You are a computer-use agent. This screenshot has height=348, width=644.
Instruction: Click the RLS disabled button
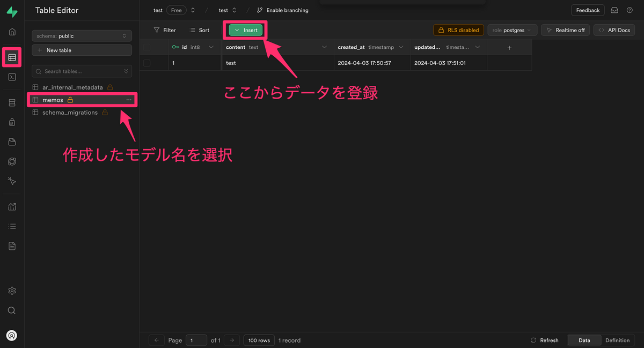pyautogui.click(x=459, y=30)
